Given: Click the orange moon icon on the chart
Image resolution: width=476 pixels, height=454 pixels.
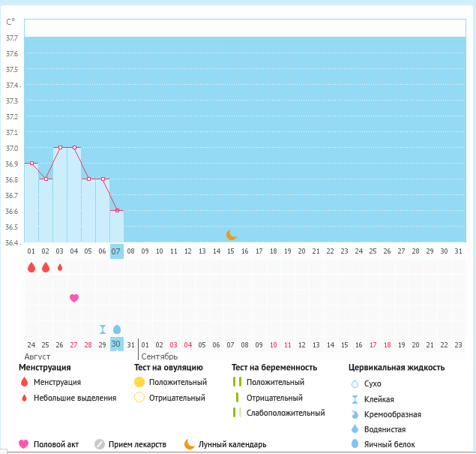Looking at the screenshot, I should coord(232,235).
